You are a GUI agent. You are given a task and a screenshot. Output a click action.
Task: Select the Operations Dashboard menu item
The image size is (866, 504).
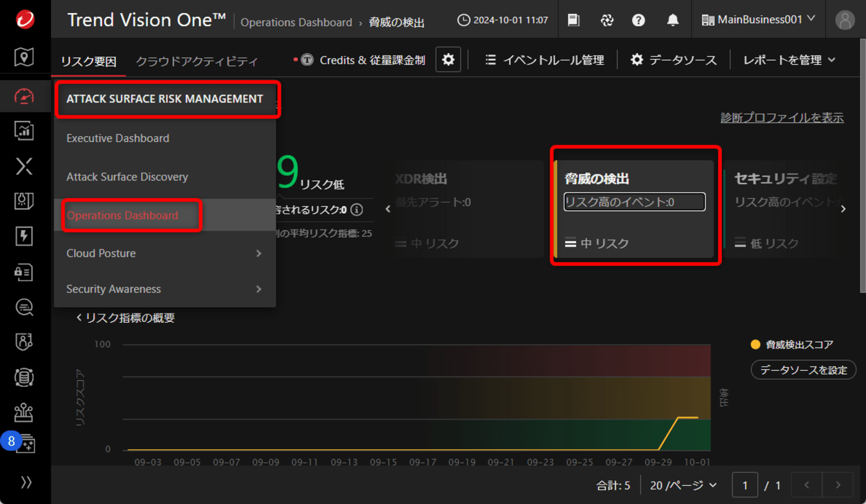123,215
